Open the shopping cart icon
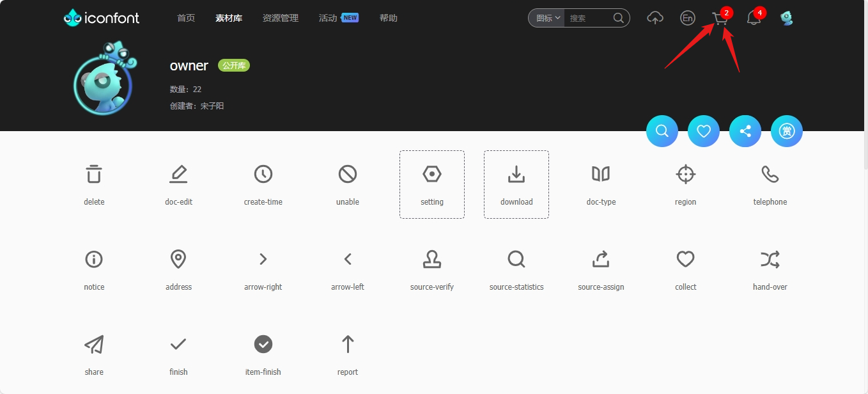This screenshot has height=394, width=868. coord(719,19)
